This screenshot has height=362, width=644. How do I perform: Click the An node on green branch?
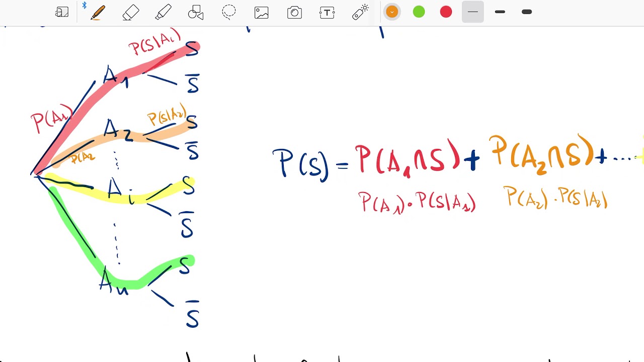click(113, 281)
